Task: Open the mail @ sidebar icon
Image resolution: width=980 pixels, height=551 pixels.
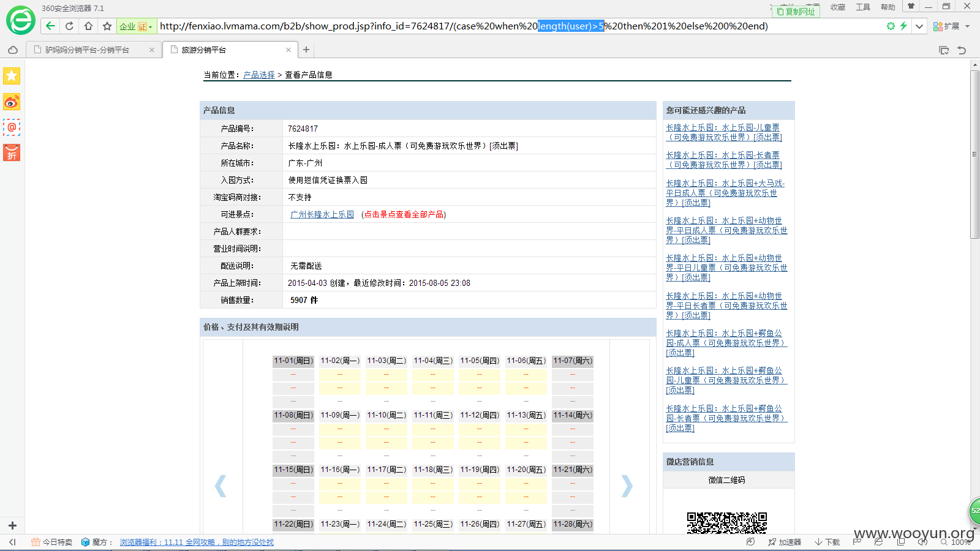Action: [12, 127]
